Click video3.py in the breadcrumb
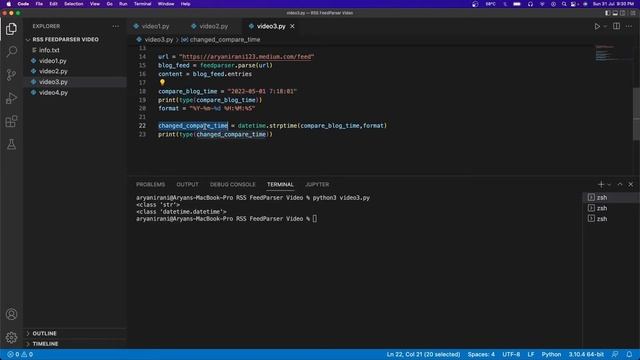 pyautogui.click(x=159, y=40)
